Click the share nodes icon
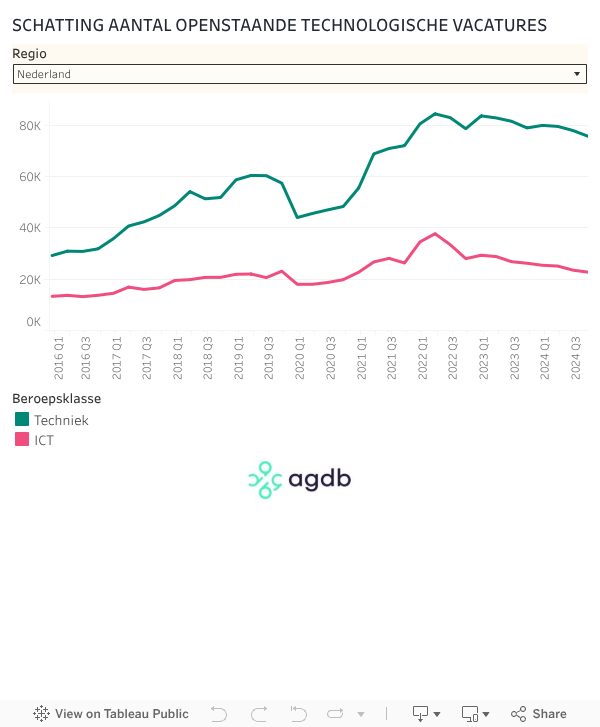The height and width of the screenshot is (727, 600). 518,714
